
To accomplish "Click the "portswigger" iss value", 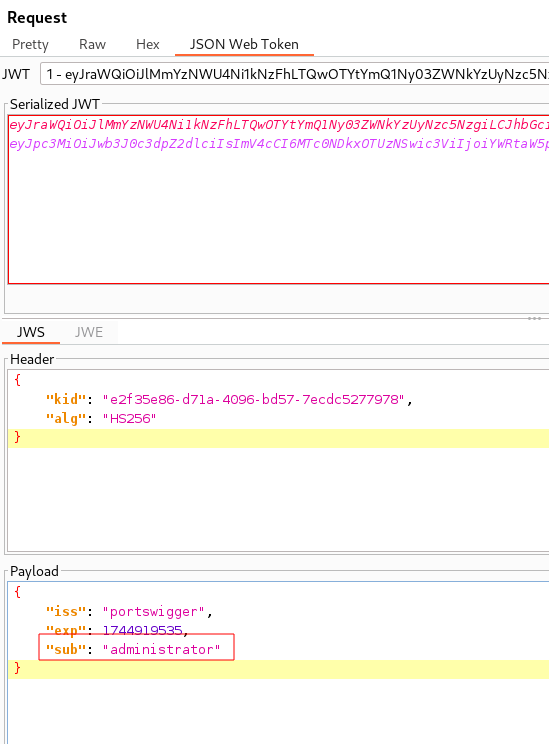I will tap(153, 612).
